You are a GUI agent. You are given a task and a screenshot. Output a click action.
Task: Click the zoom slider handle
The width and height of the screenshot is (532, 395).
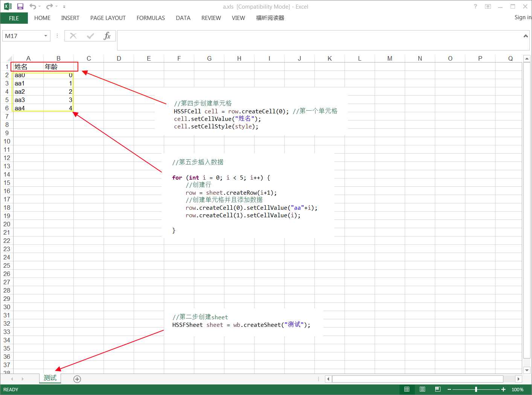point(476,389)
